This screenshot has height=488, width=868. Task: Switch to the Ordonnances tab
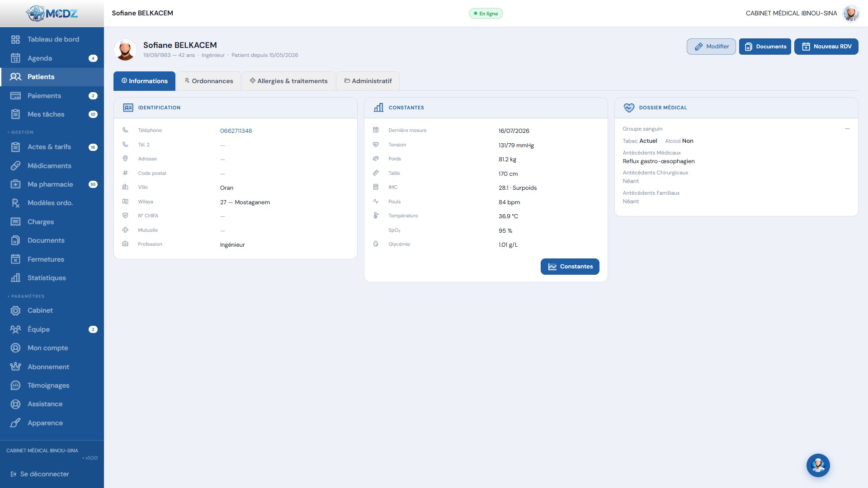(x=208, y=81)
